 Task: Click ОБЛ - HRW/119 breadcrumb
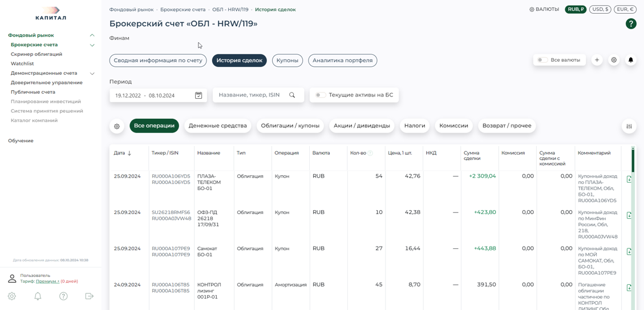tap(230, 9)
